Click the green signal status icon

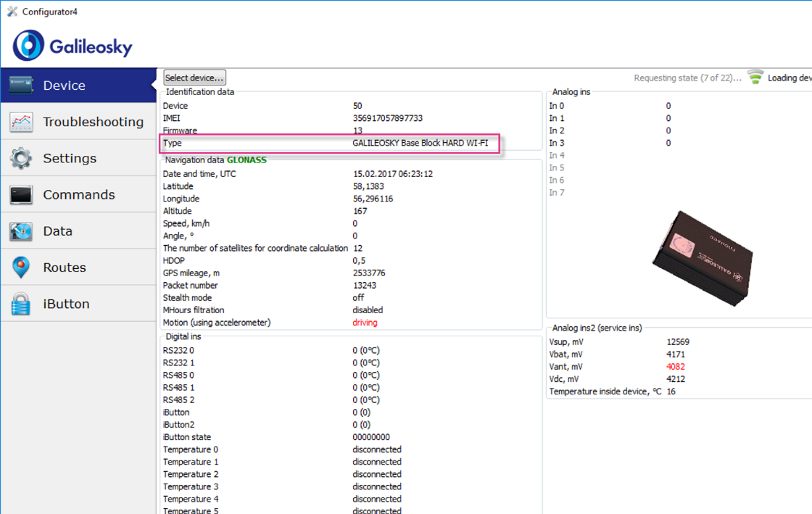click(x=755, y=77)
